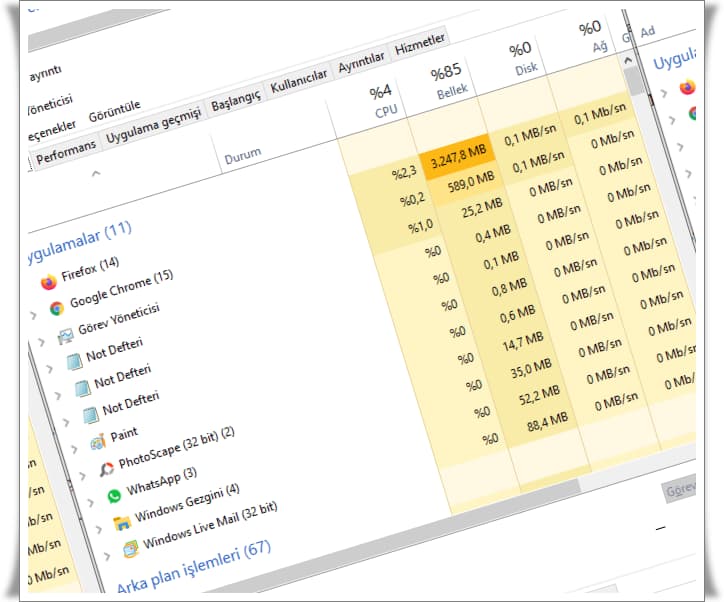Image resolution: width=724 pixels, height=602 pixels.
Task: Click Firefox icon in the right-side window
Action: (x=688, y=87)
